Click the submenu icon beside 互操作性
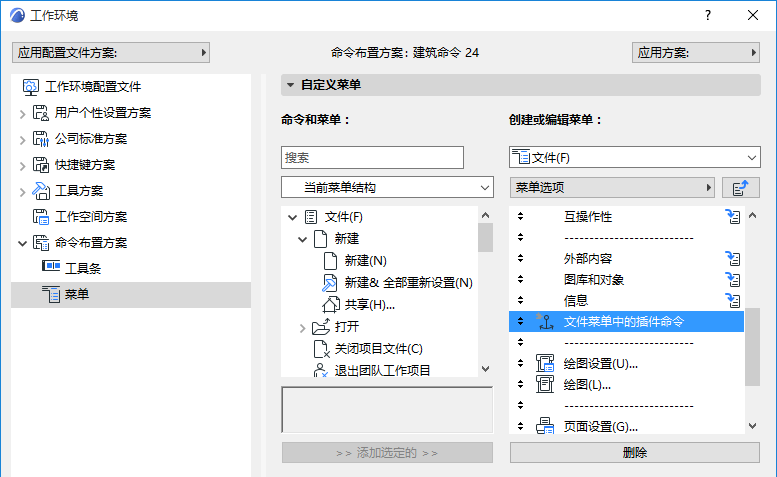 [x=732, y=216]
